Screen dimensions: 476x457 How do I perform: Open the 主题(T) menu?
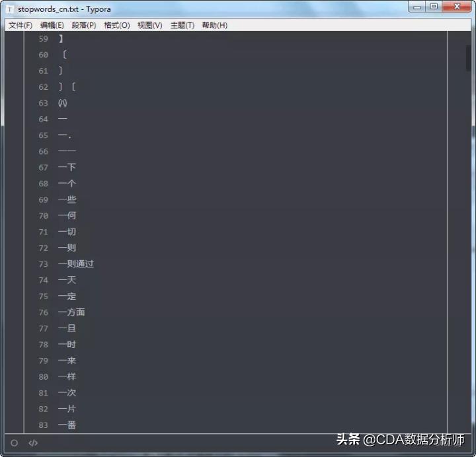pos(182,25)
